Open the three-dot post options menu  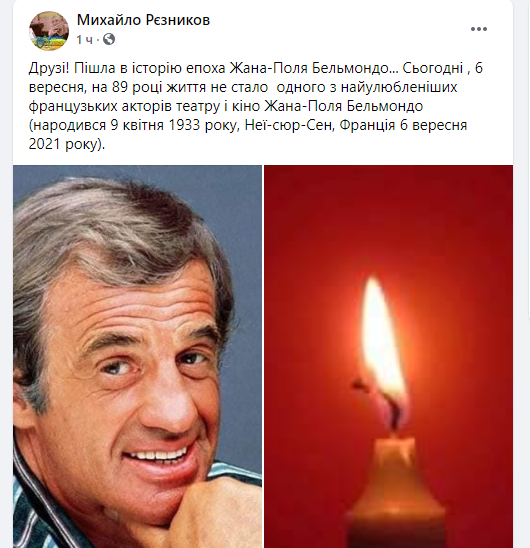click(479, 29)
